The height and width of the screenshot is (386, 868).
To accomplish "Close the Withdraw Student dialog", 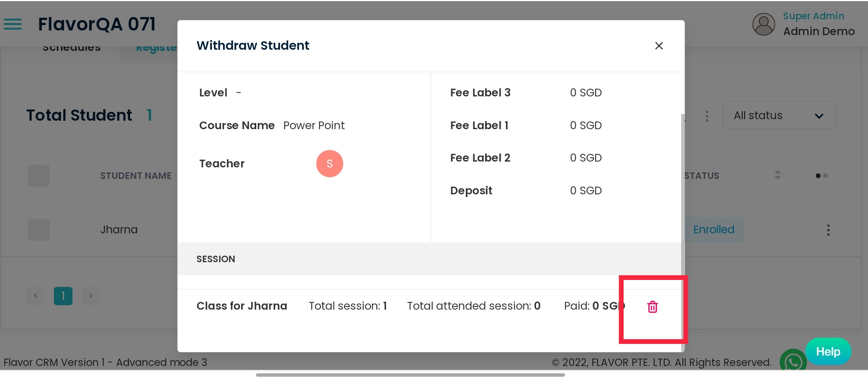I will (659, 46).
